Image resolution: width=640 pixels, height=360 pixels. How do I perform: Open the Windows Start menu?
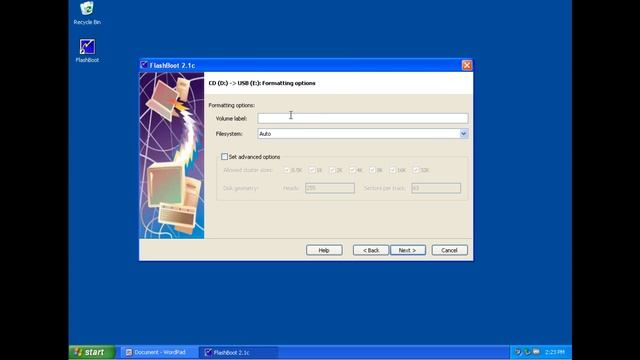[x=91, y=352]
